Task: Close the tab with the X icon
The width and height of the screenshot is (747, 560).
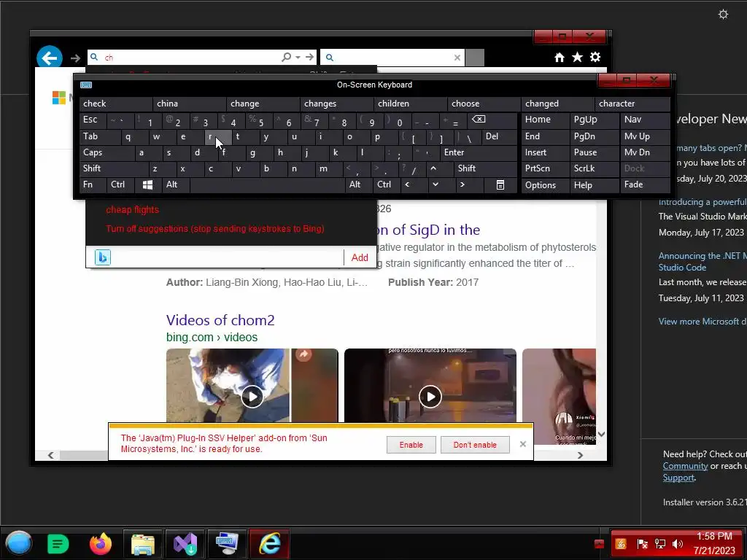Action: [x=457, y=58]
